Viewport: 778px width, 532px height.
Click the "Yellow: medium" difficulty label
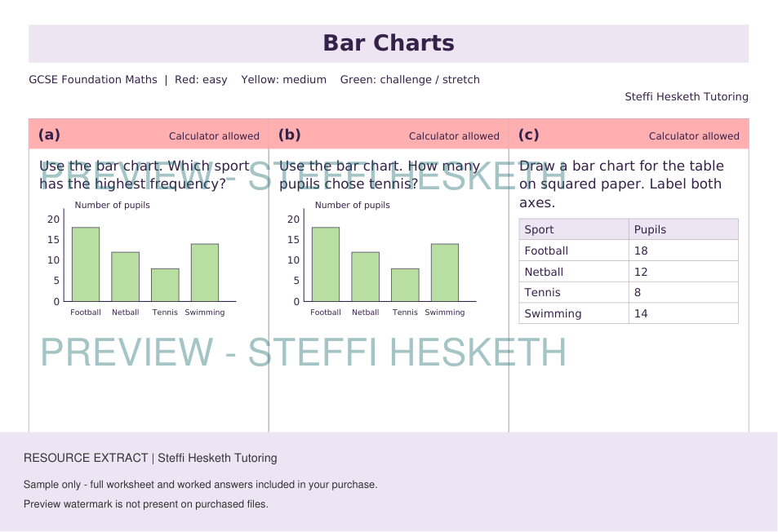click(x=284, y=80)
